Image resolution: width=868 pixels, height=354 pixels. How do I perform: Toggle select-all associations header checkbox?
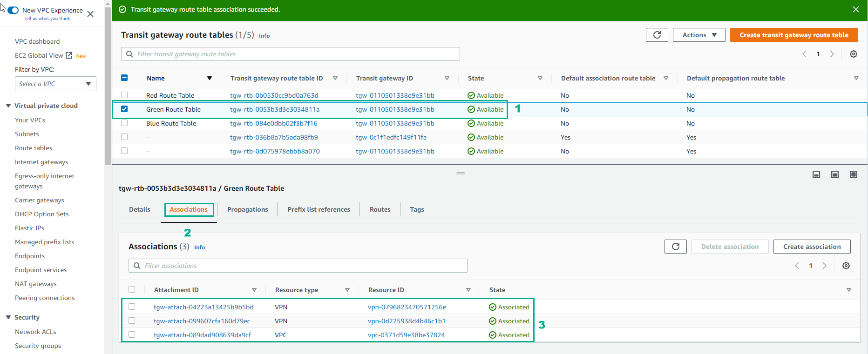tap(132, 289)
